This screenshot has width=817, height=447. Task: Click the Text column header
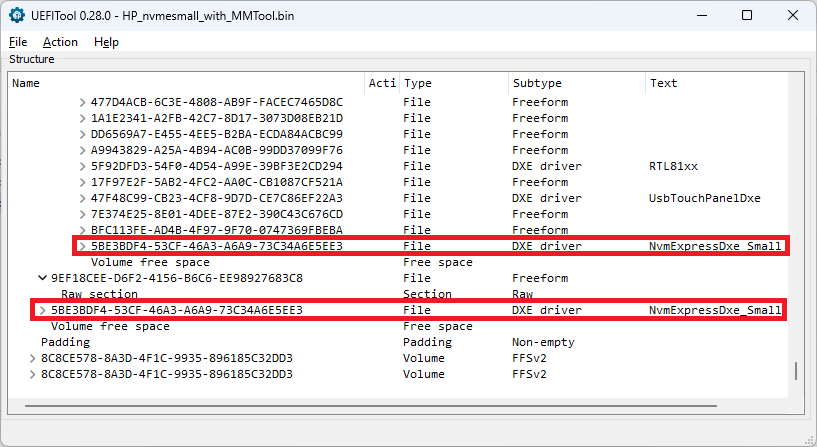(x=663, y=83)
